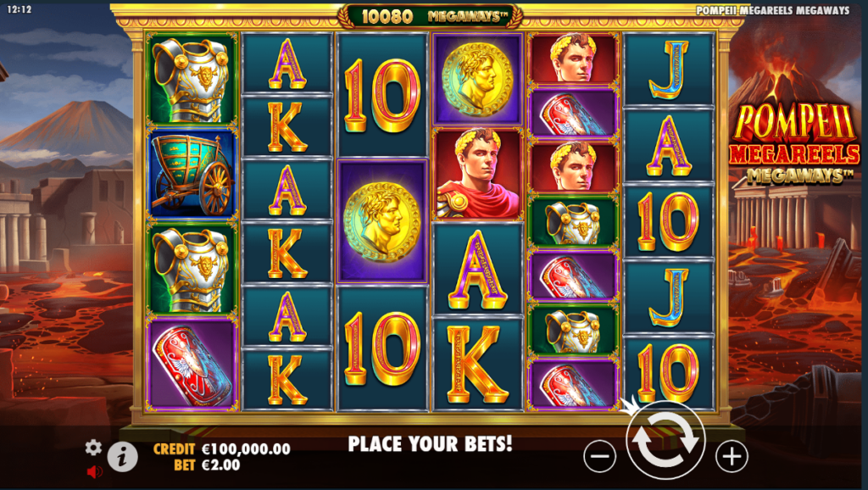Click the Pompeii Megareels Megaways logo
Screen dimensions: 868x490
(794, 144)
